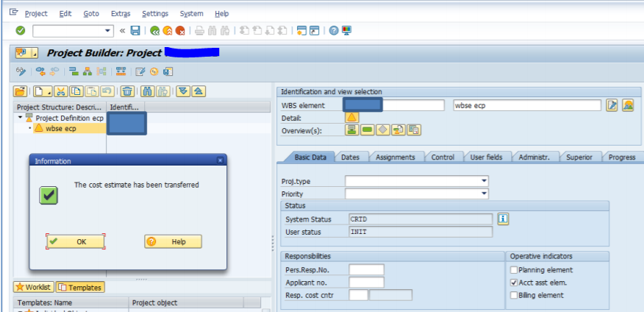Open the transaction command field dropdown
Image resolution: width=644 pixels, height=312 pixels.
point(108,31)
